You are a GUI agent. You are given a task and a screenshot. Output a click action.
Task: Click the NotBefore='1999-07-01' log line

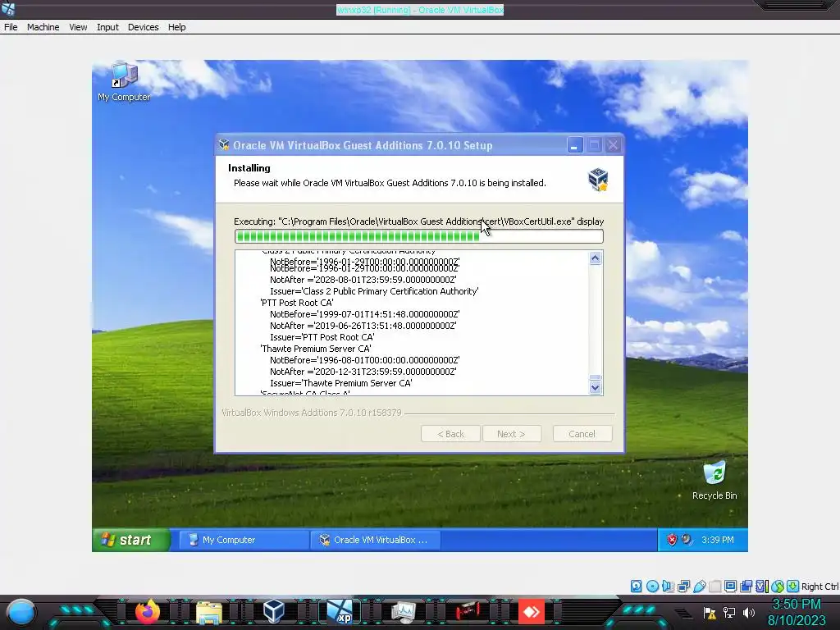tap(364, 314)
